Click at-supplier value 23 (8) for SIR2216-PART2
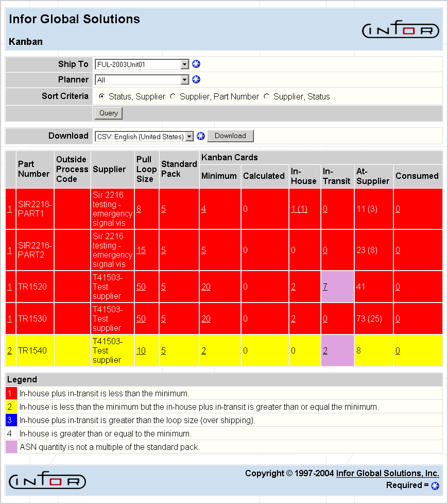Screen dimensions: 448x504 click(x=367, y=250)
